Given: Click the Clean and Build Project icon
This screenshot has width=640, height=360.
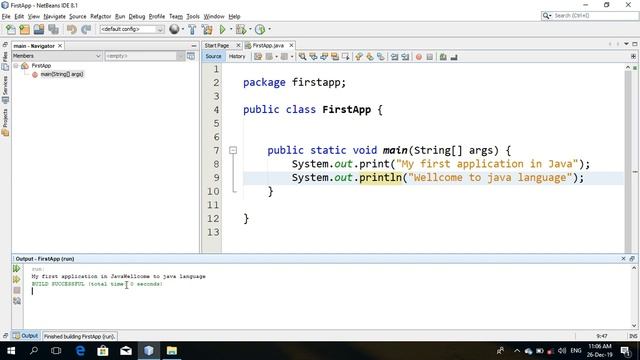Looking at the screenshot, I should coord(207,29).
